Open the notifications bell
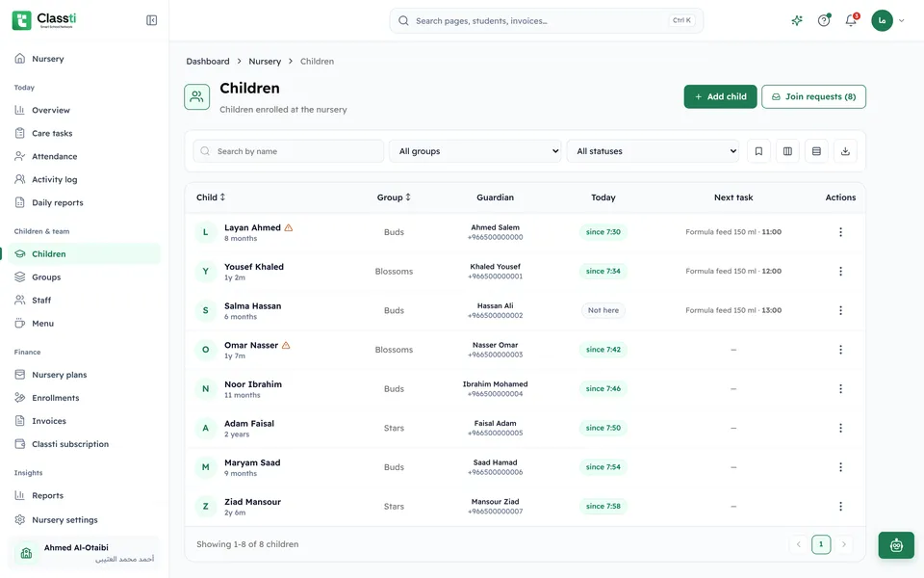Screen dimensions: 924x578 851,20
